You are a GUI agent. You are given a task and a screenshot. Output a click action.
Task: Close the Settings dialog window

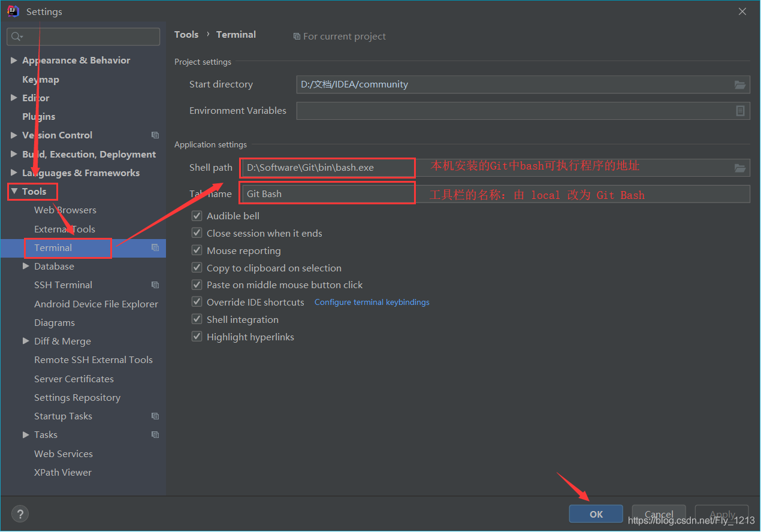click(x=742, y=11)
